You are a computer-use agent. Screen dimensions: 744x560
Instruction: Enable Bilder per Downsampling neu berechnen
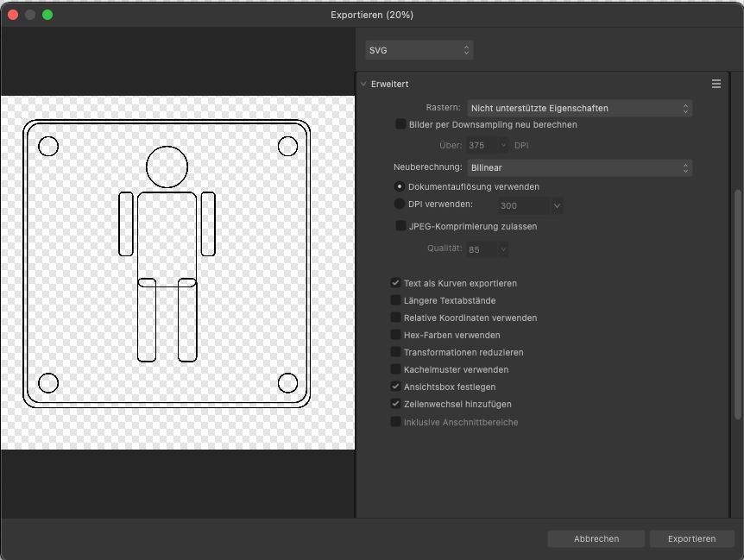click(x=400, y=124)
